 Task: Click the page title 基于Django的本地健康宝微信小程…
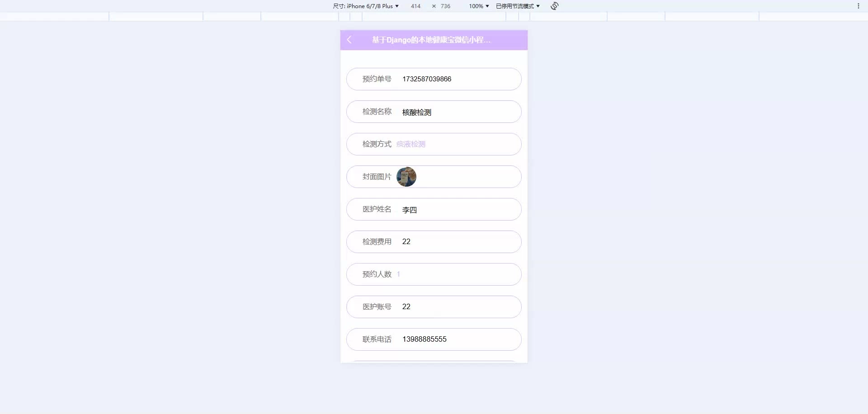(x=431, y=40)
